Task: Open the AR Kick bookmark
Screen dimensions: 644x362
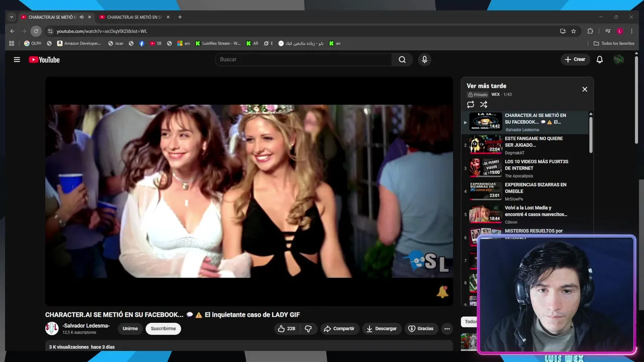Action: [252, 43]
